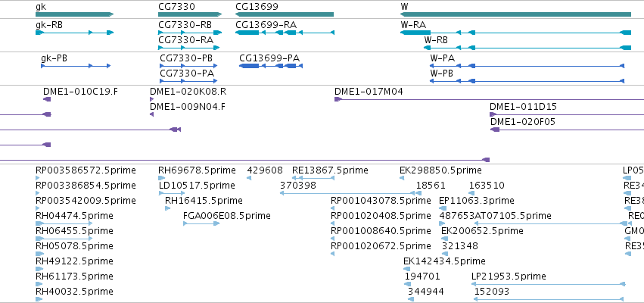Click the W gene bar
Image resolution: width=644 pixels, height=303 pixels.
pos(515,14)
